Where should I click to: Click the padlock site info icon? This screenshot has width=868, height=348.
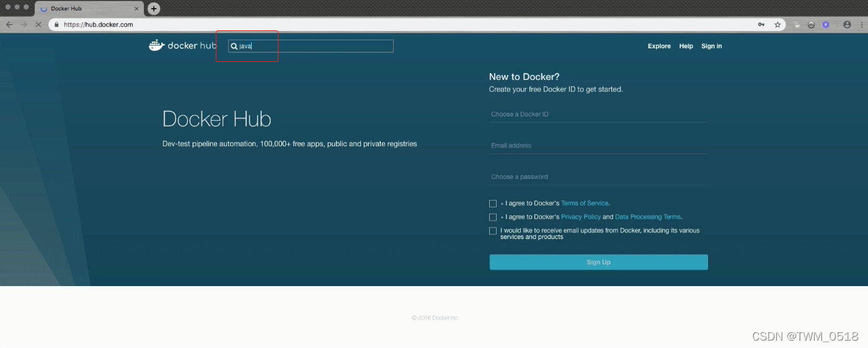coord(56,25)
